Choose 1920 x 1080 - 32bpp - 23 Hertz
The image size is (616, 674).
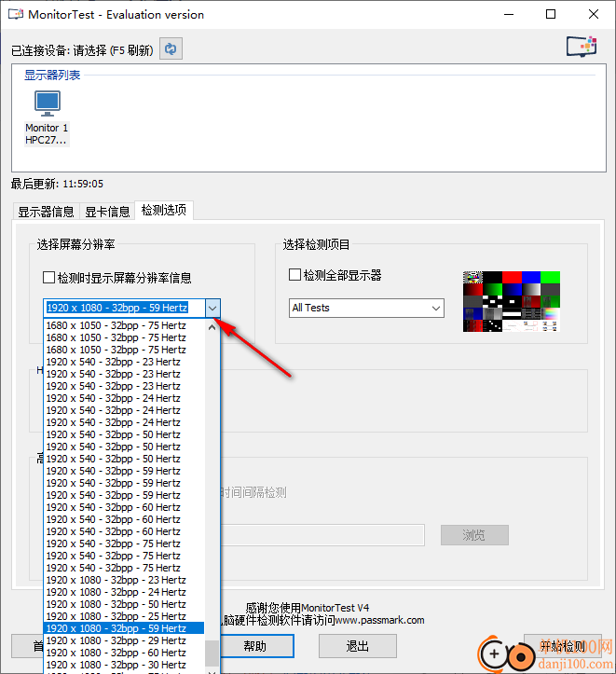coord(124,580)
